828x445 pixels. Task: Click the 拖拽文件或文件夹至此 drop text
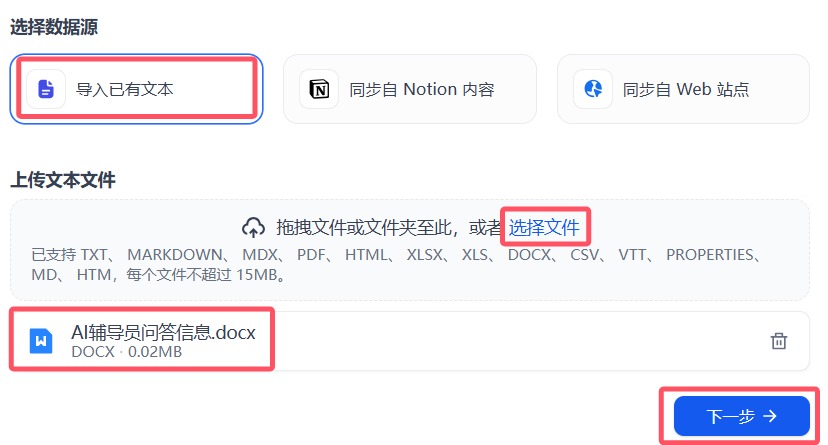364,228
